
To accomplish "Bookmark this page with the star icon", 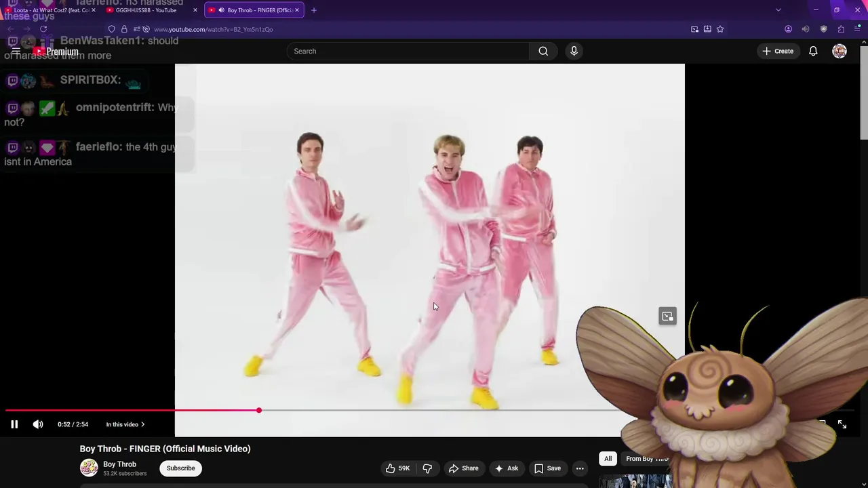I will (720, 29).
